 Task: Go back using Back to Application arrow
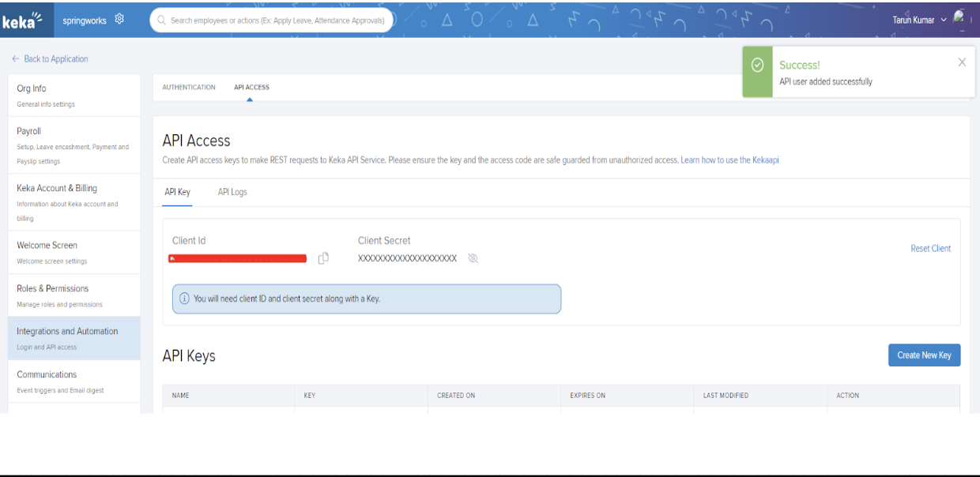point(14,59)
